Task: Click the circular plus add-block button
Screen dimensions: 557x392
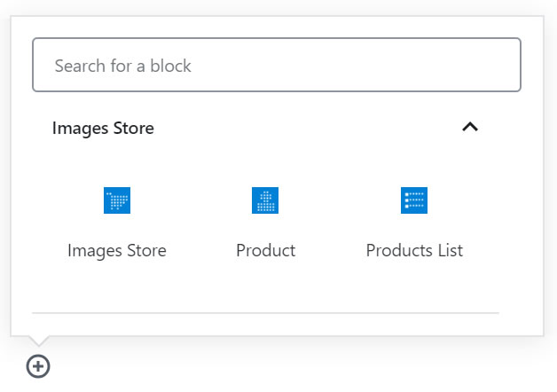Action: tap(38, 366)
